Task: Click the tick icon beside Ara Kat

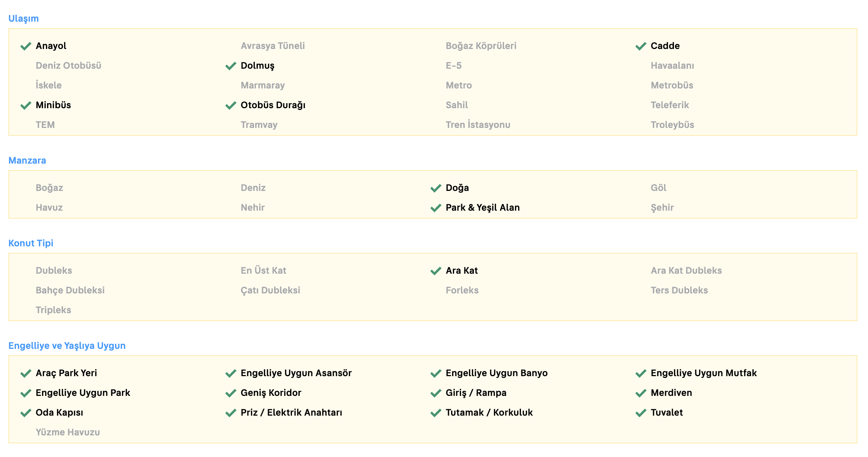Action: pyautogui.click(x=436, y=271)
